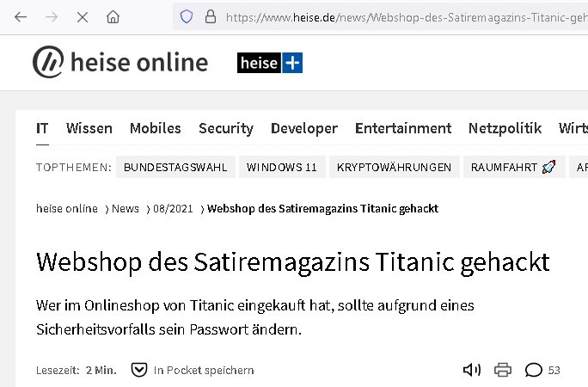Open the heise+ subscription logo

[x=270, y=63]
